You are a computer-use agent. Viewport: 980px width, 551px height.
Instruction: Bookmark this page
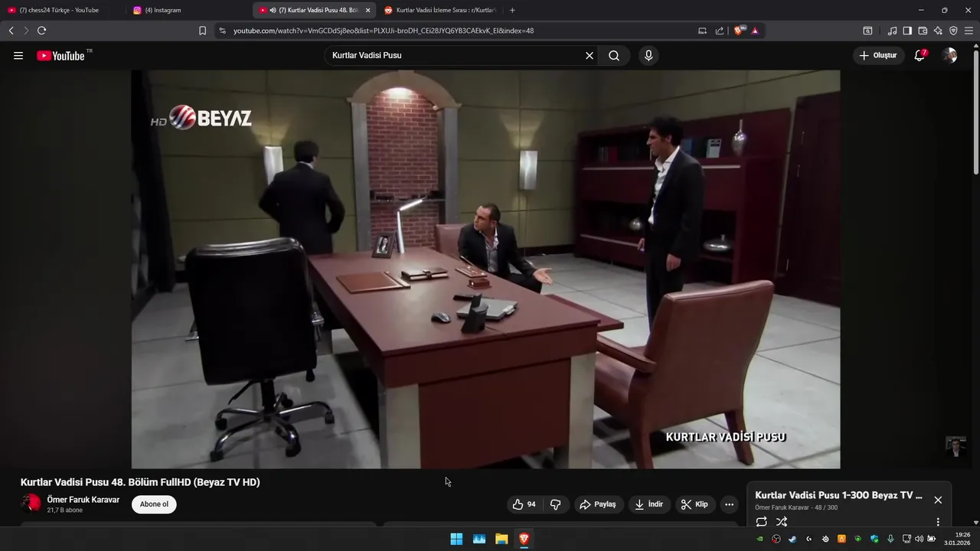click(202, 31)
